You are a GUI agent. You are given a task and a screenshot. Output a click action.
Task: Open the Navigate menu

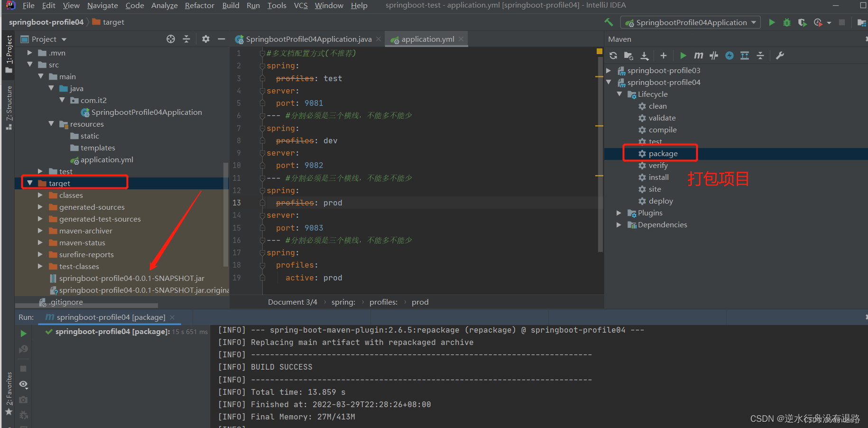102,5
